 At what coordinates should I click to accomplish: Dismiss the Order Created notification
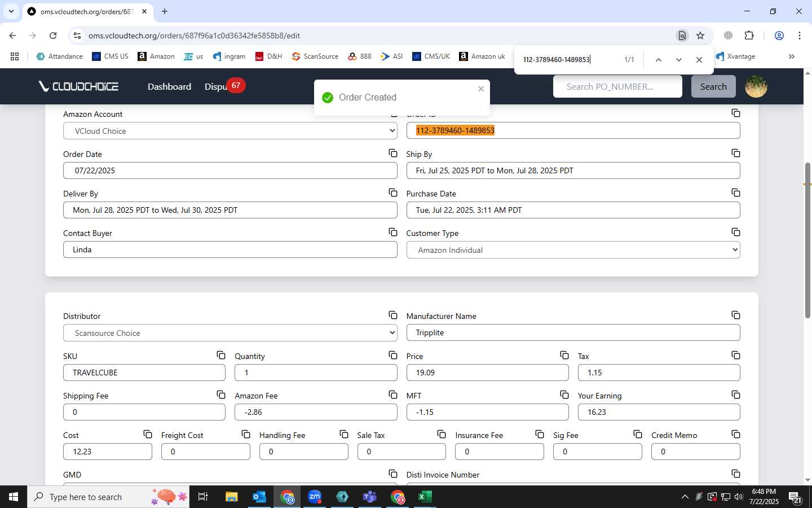pyautogui.click(x=481, y=89)
